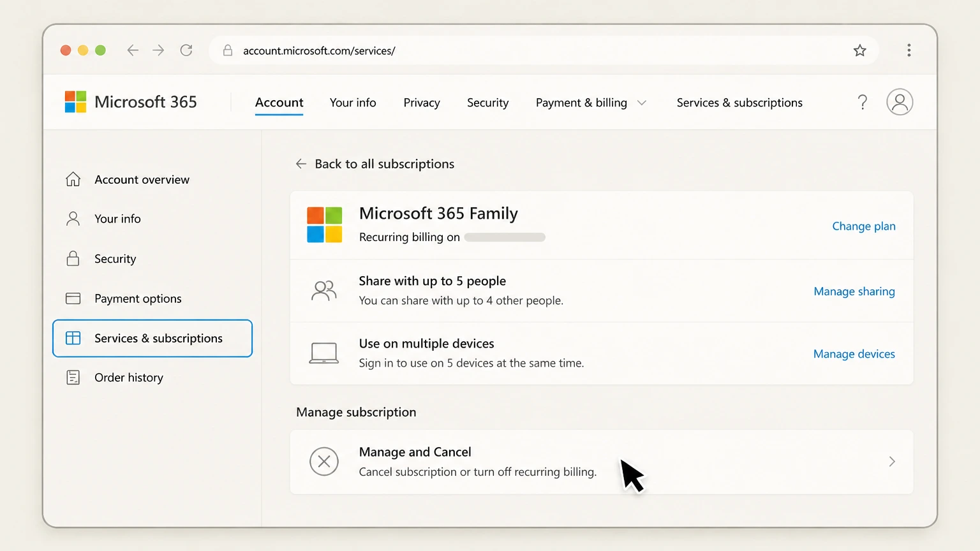980x551 pixels.
Task: Select 'Payment options' label in sidebar
Action: pos(138,298)
